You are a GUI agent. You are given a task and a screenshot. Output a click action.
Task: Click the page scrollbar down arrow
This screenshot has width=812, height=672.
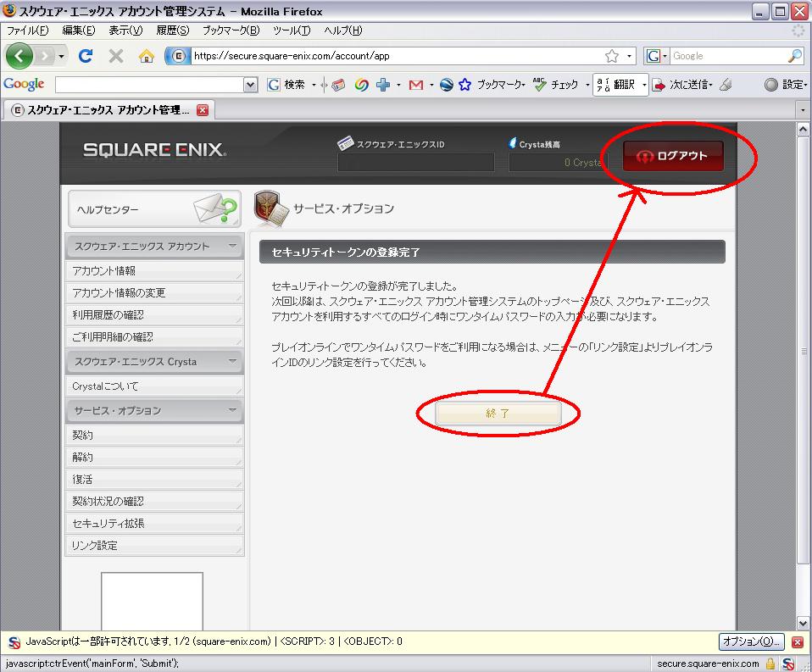click(x=803, y=624)
